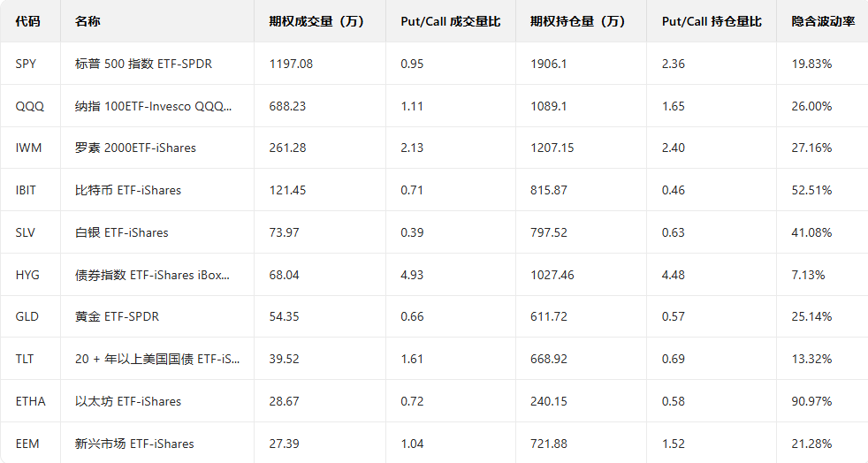The image size is (868, 463).
Task: Sort by 期权成交量（万） header
Action: pyautogui.click(x=316, y=21)
